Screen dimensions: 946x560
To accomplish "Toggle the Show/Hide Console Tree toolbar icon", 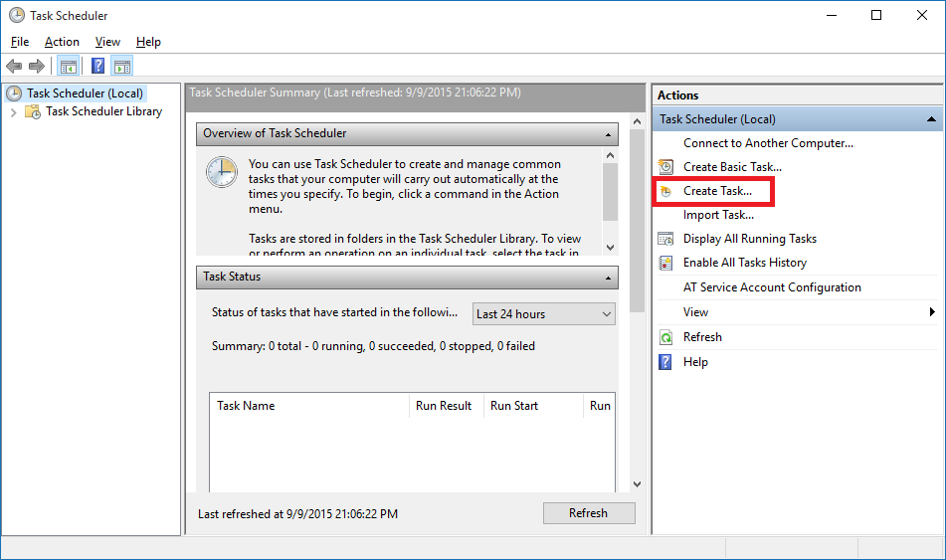I will point(68,67).
